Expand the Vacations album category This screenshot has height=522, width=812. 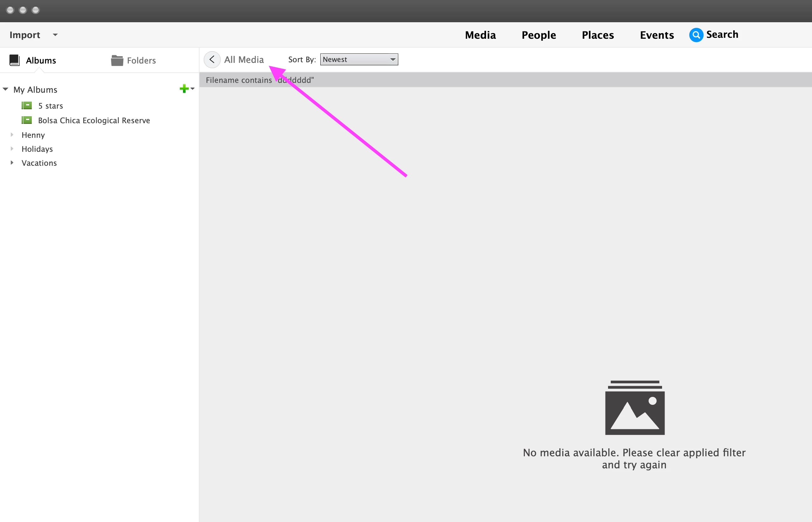point(12,163)
